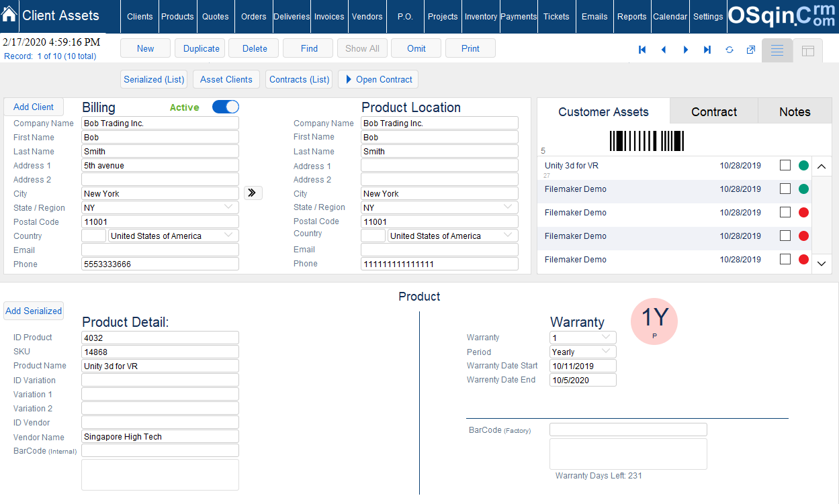Viewport: 839px width, 504px height.
Task: Click the SKU field
Action: pyautogui.click(x=160, y=352)
